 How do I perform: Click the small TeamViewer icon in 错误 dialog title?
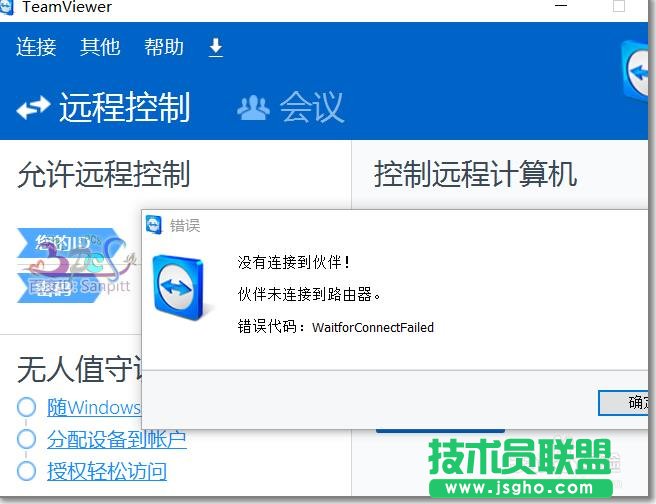pos(154,225)
